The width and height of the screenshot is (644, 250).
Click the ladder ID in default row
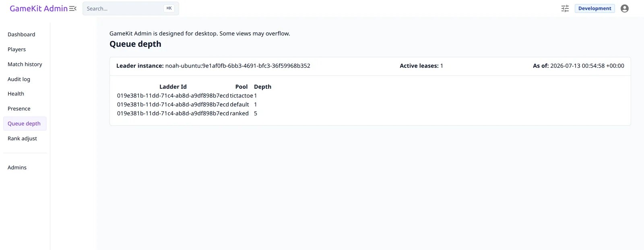coord(173,104)
